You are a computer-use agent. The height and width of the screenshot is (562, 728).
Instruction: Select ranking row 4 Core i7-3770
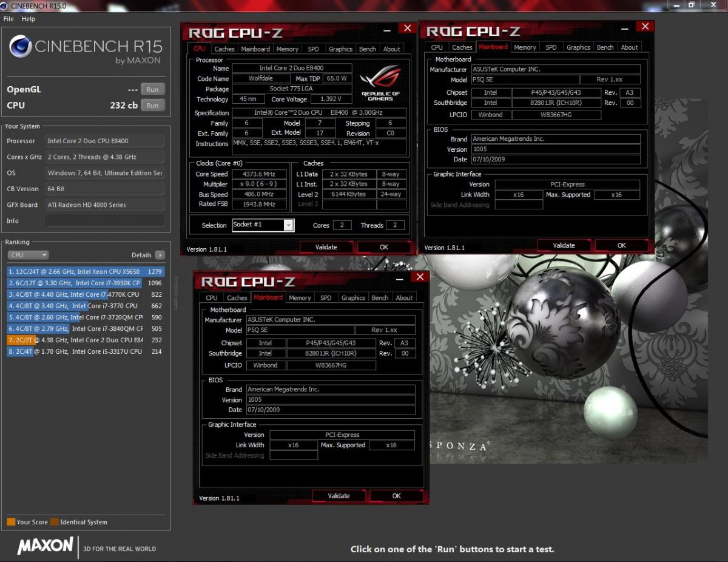pos(86,306)
